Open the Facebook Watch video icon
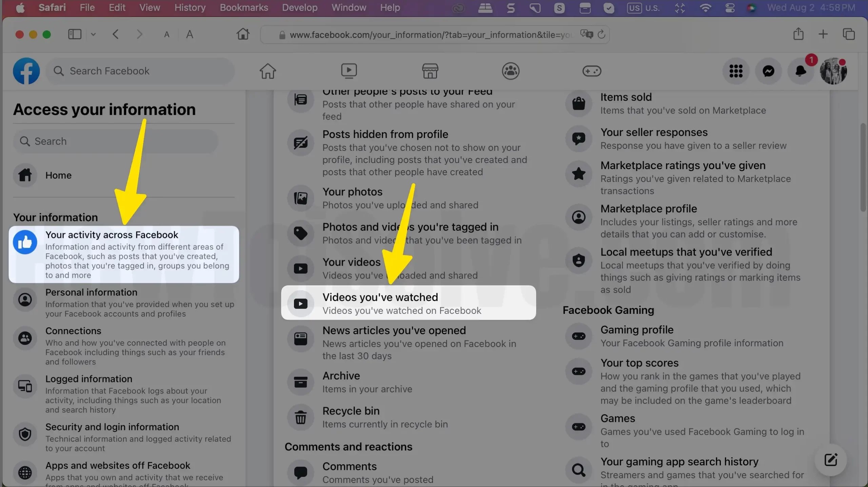 (x=349, y=71)
